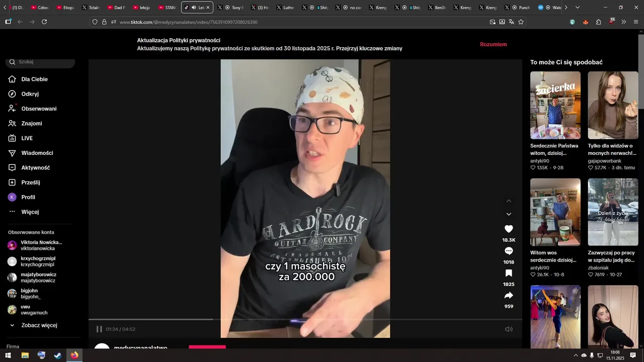644x362 pixels.
Task: Open File Explorer from taskbar
Action: [25, 355]
